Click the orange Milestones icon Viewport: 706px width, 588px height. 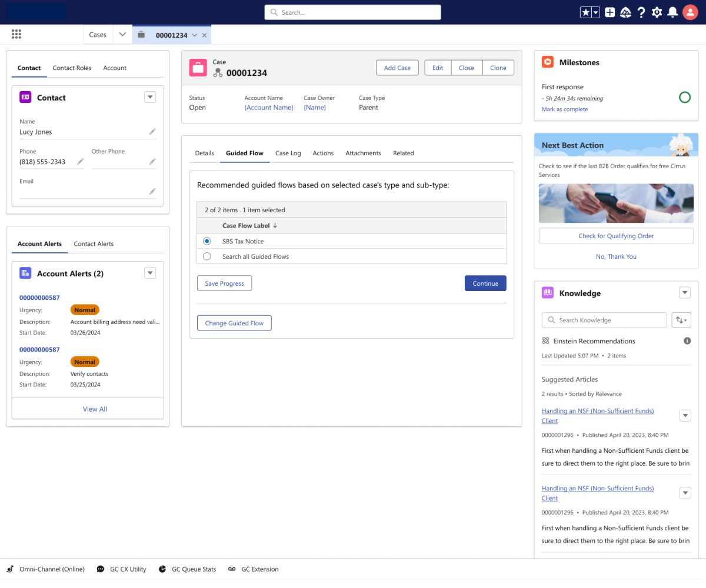point(548,62)
